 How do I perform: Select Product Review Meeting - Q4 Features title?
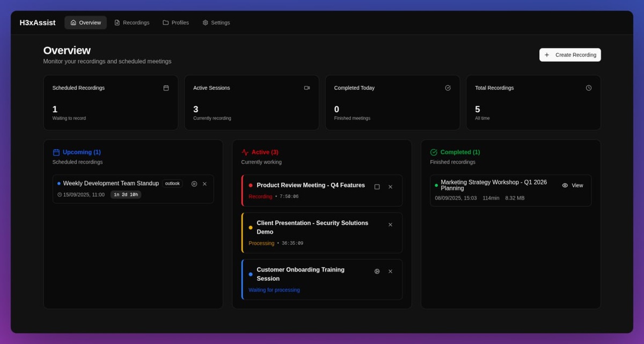click(311, 185)
